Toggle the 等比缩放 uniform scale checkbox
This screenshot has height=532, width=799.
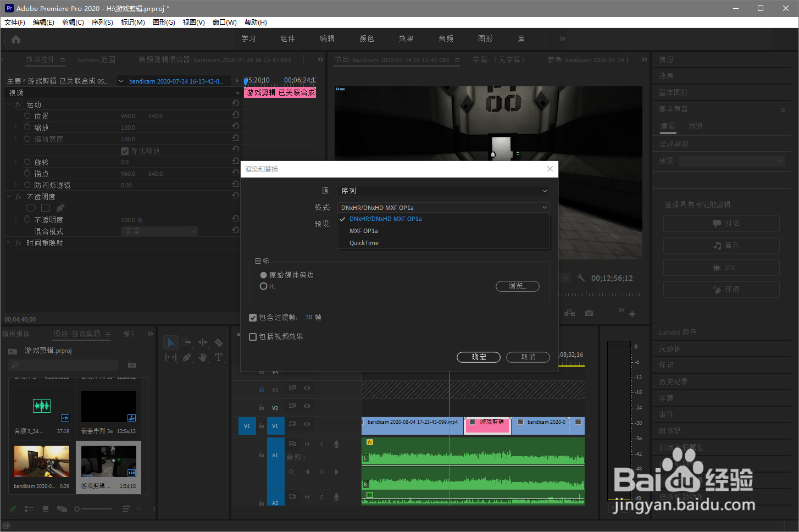tap(125, 151)
